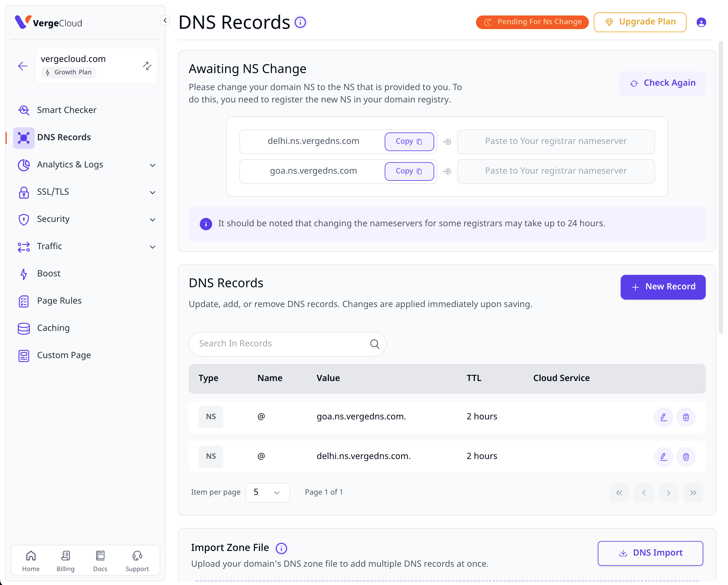Viewport: 728px width, 585px height.
Task: Select Caching menu item
Action: [54, 328]
